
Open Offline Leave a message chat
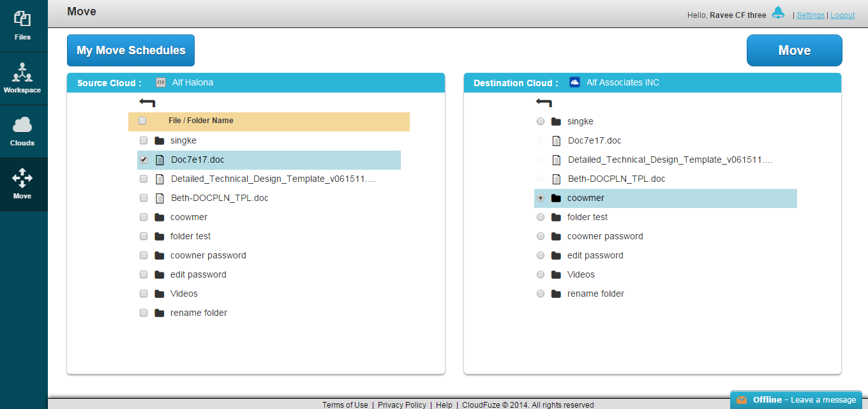796,400
